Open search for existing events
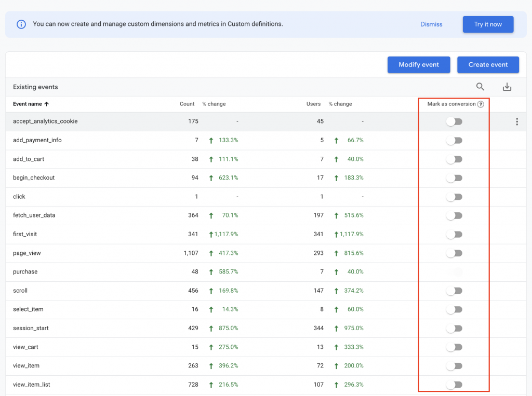The width and height of the screenshot is (532, 396). coord(480,87)
